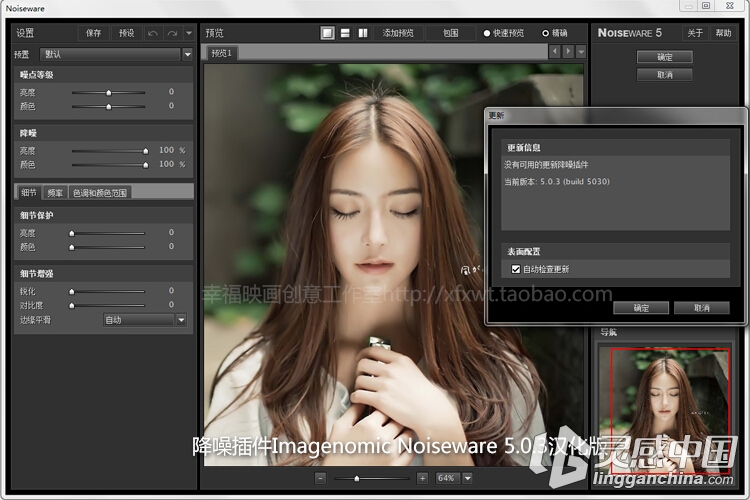
Task: Go to next preview tab arrow
Action: coord(568,51)
